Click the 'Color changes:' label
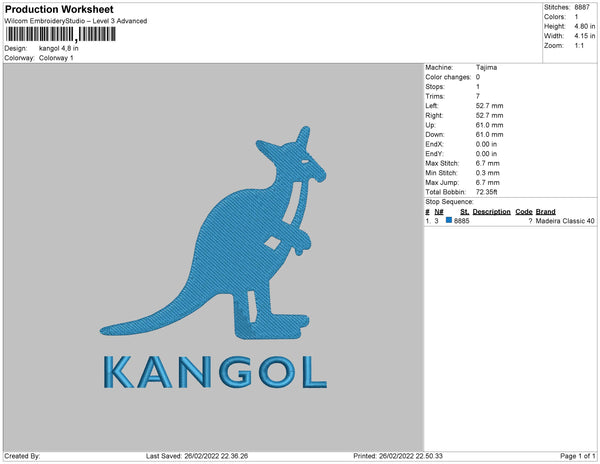 point(448,77)
